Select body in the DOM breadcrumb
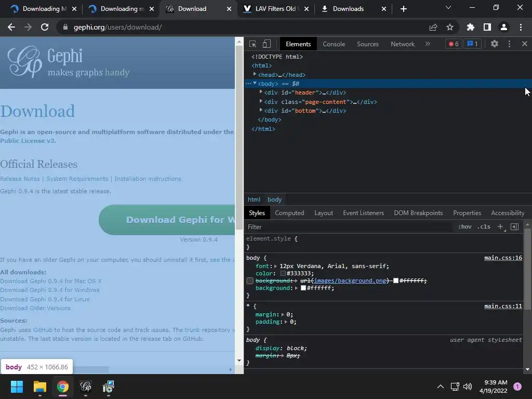The image size is (532, 399). 274,199
